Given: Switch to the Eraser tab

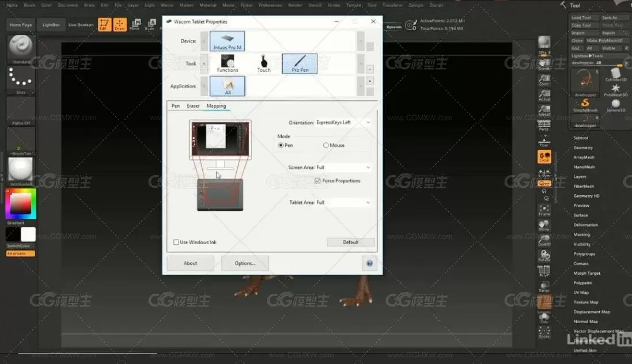Looking at the screenshot, I should (193, 105).
